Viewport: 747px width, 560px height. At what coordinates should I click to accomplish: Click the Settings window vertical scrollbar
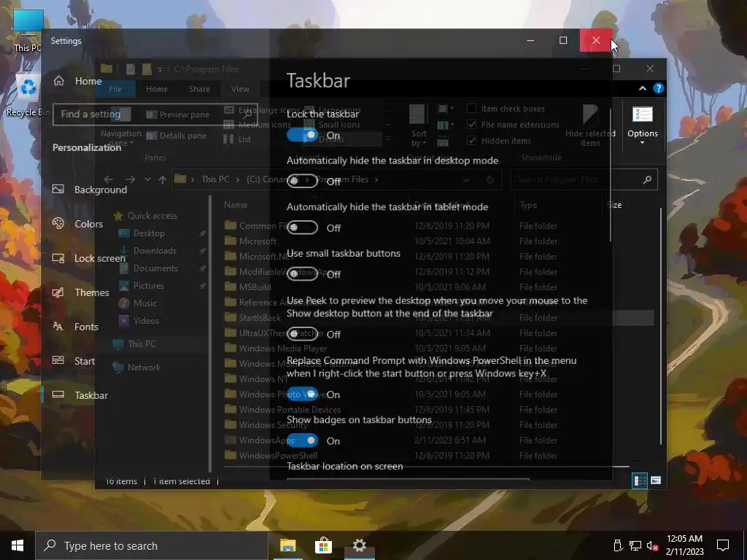(x=611, y=175)
